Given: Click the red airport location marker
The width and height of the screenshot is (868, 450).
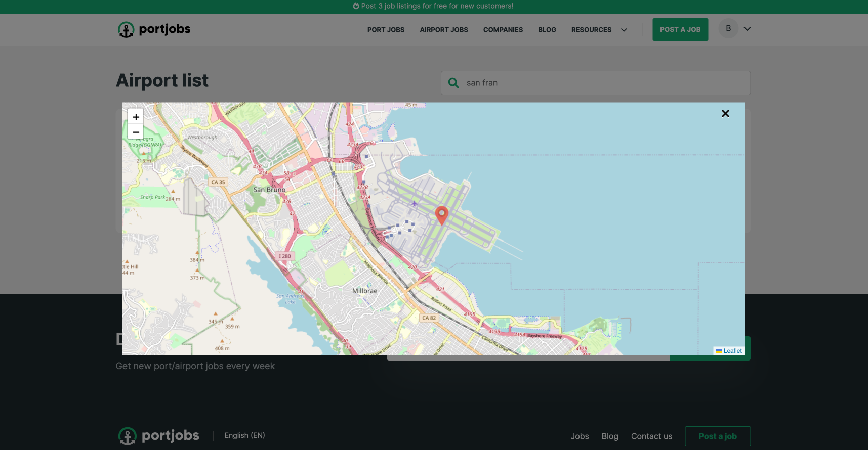Looking at the screenshot, I should point(442,215).
